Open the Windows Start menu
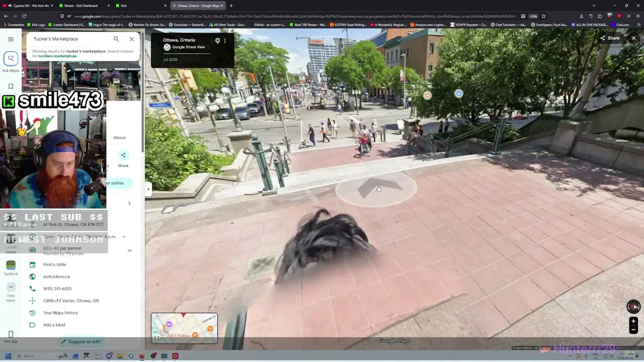 point(8,356)
